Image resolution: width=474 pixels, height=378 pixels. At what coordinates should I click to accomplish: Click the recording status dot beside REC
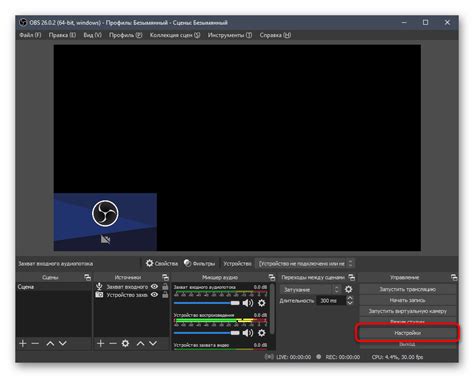click(319, 357)
